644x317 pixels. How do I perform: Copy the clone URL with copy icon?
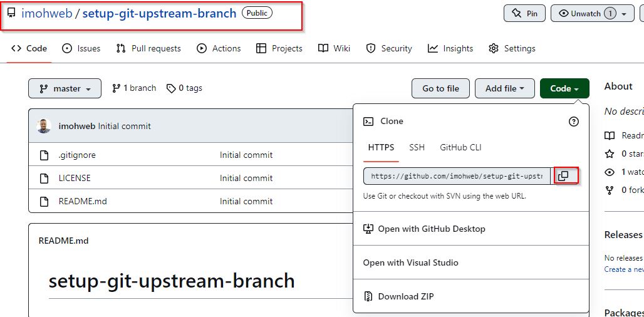(564, 176)
